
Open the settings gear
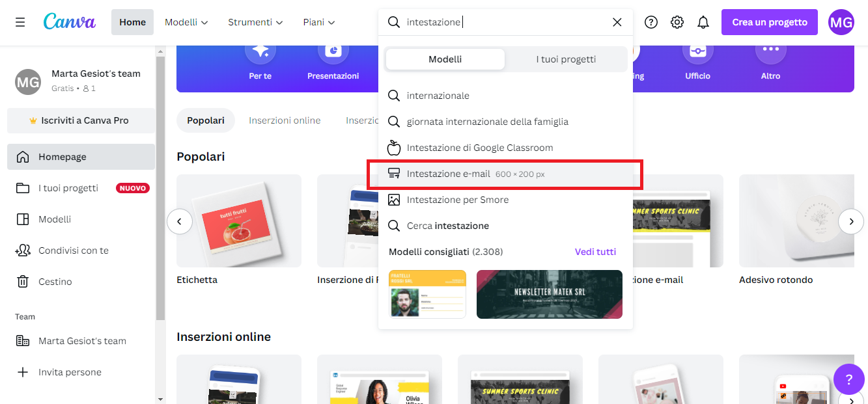pyautogui.click(x=677, y=21)
